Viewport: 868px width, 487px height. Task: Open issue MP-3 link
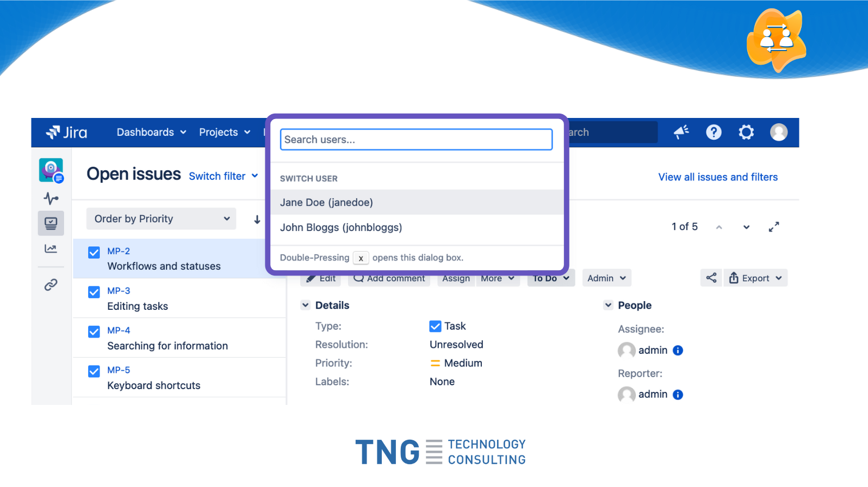119,291
